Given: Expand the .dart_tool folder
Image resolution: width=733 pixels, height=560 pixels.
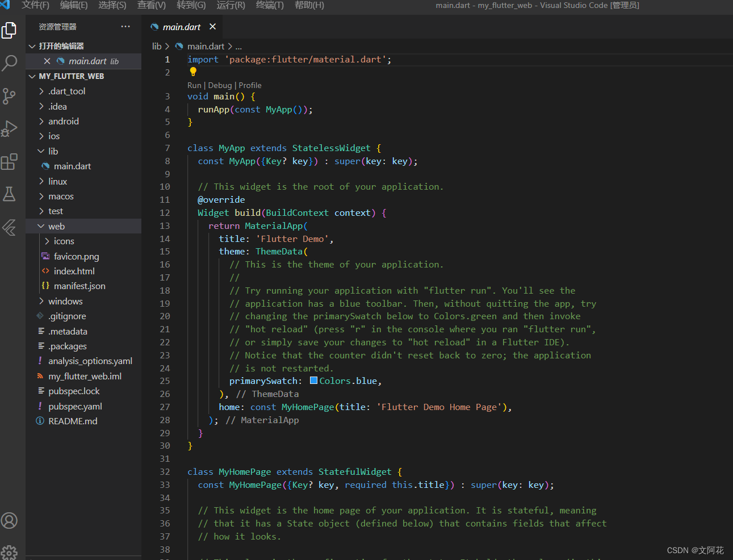Looking at the screenshot, I should click(41, 91).
